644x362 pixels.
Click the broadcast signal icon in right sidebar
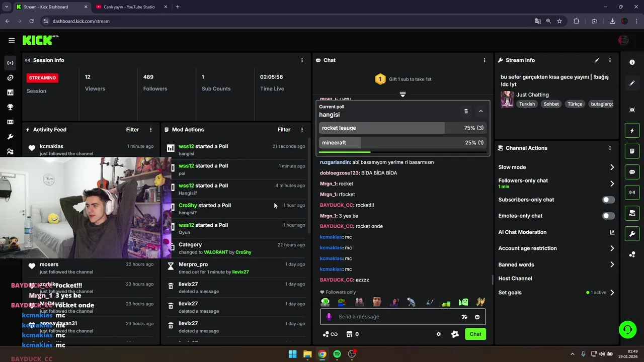point(632,193)
